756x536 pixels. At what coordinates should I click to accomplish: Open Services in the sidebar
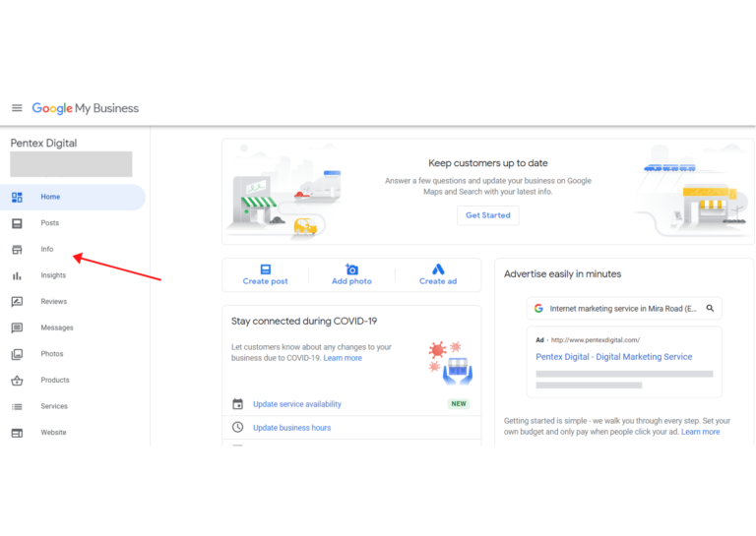(54, 406)
